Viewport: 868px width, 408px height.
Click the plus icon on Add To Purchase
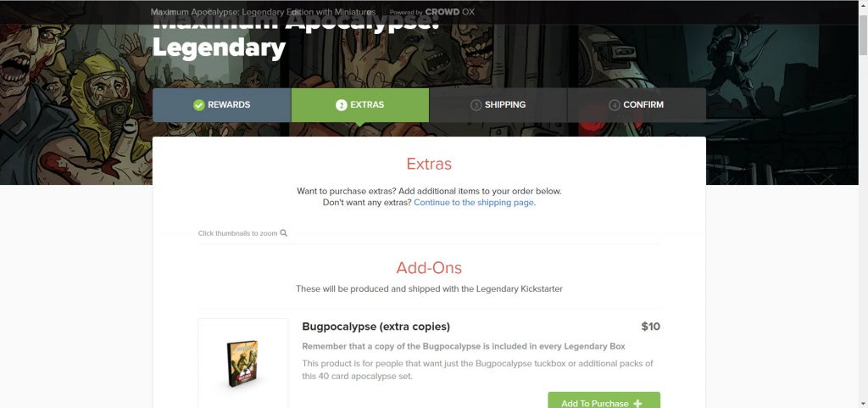pos(637,404)
